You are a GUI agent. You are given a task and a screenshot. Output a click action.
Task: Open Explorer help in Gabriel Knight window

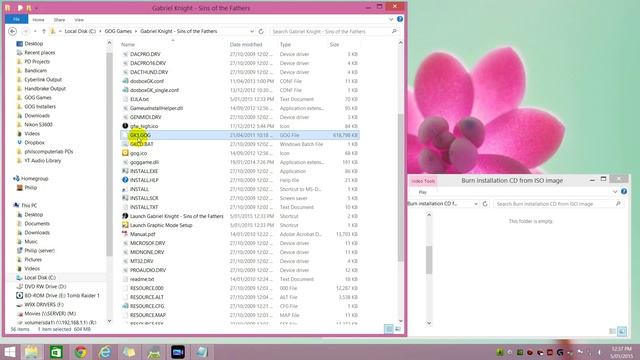[x=400, y=19]
